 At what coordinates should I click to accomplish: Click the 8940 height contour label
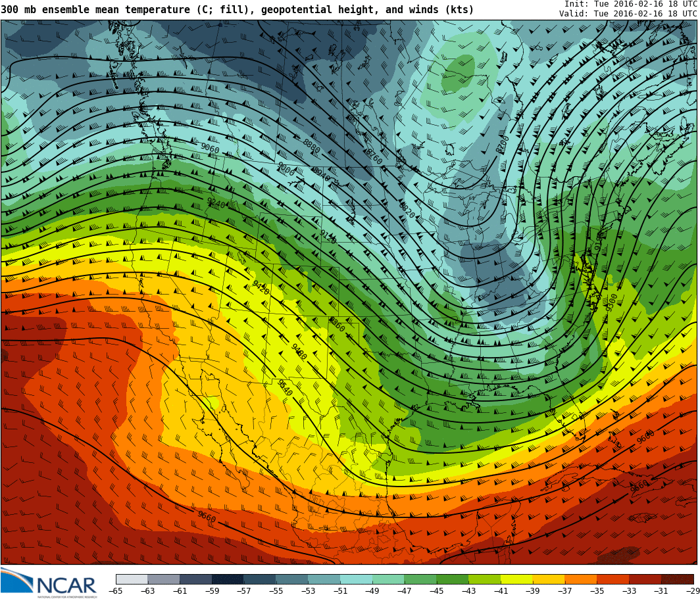point(321,174)
